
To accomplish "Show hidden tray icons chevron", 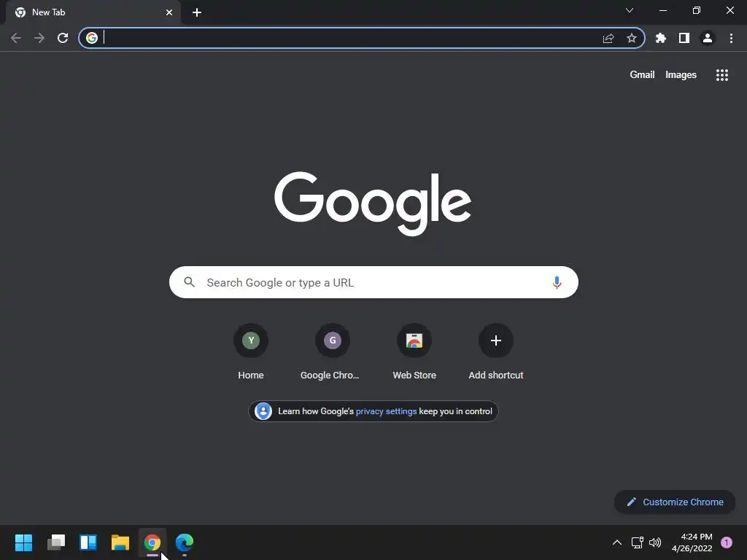I will (x=616, y=542).
